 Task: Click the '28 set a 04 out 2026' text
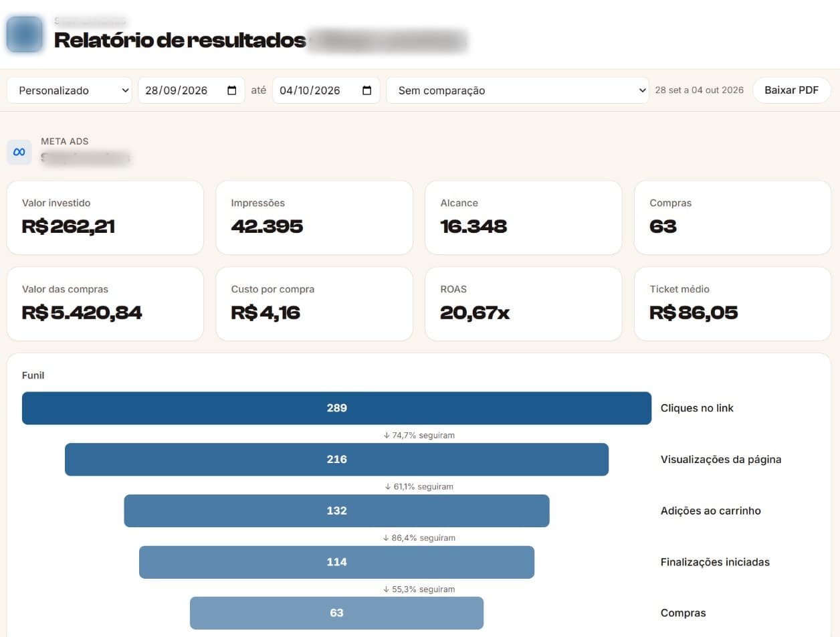pyautogui.click(x=699, y=90)
